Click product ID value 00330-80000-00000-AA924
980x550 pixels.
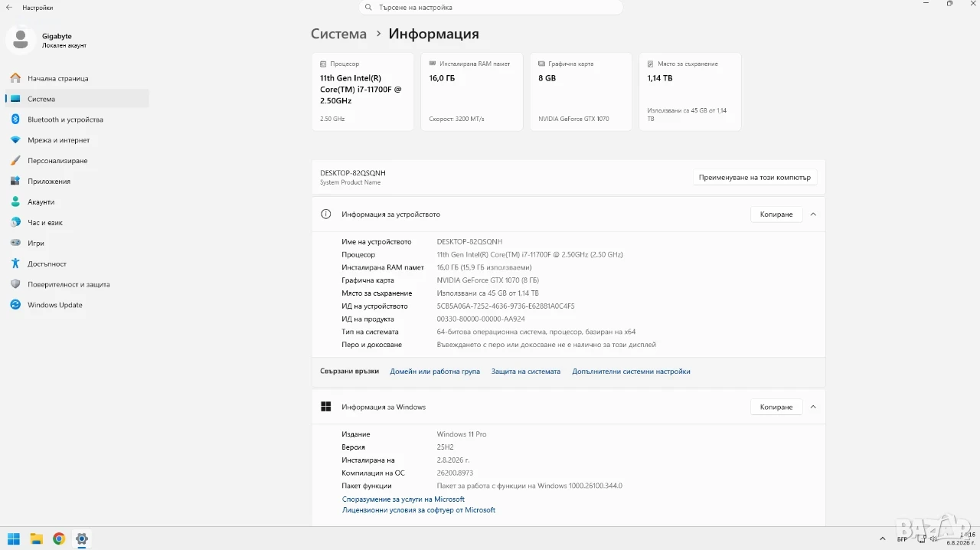coord(481,319)
